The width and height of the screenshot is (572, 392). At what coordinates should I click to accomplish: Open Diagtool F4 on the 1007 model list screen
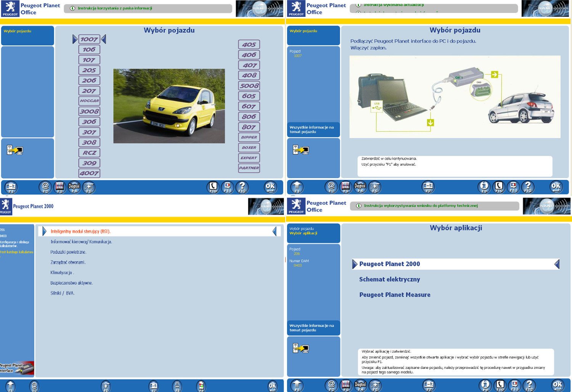pos(74,187)
